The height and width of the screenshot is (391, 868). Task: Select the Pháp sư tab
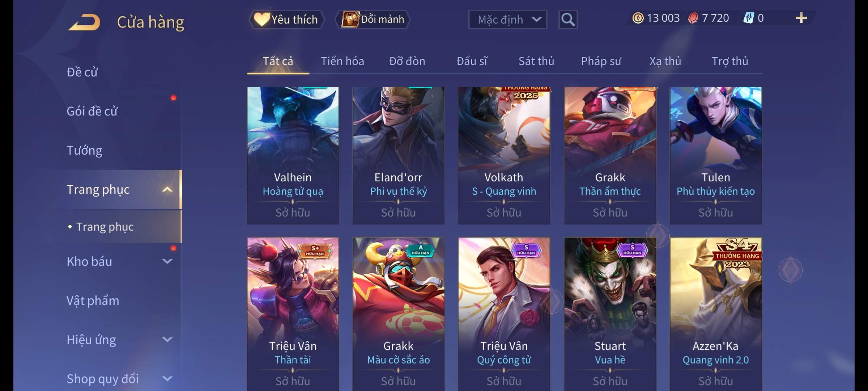point(601,61)
